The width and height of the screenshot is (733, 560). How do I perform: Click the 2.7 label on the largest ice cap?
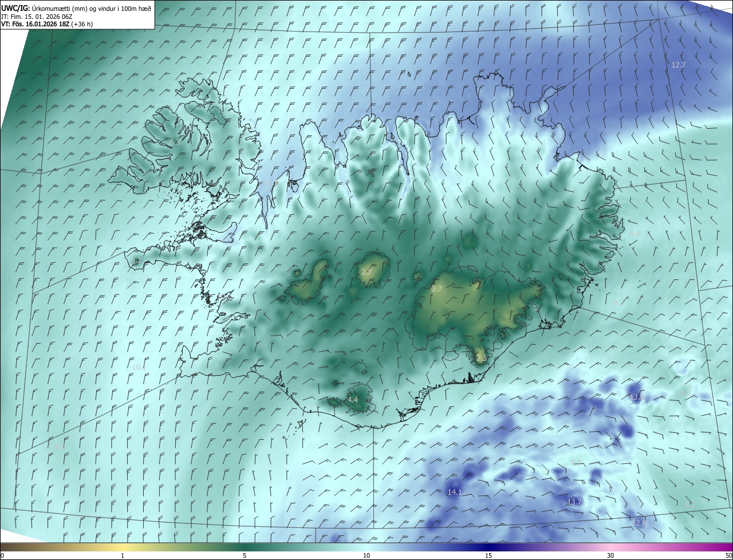[436, 289]
